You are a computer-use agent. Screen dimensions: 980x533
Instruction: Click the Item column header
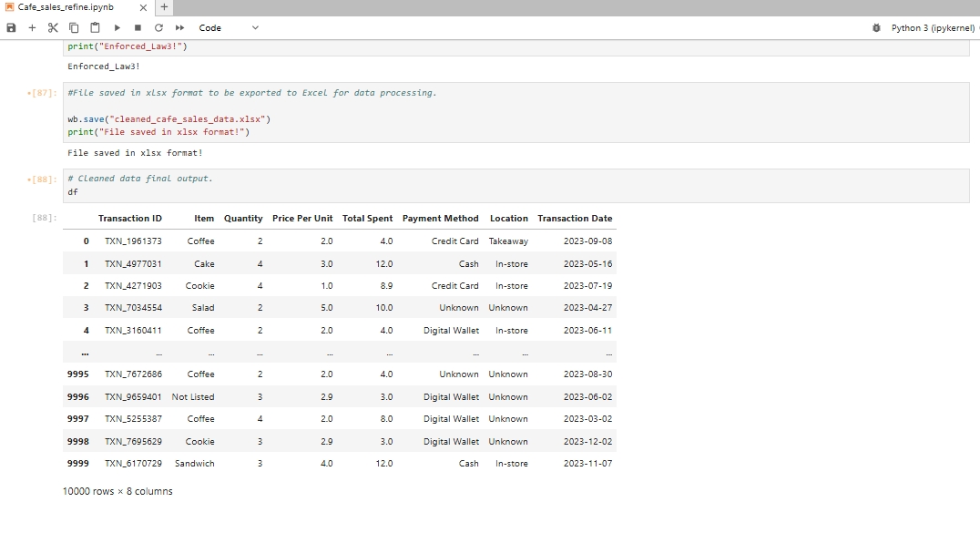(204, 219)
